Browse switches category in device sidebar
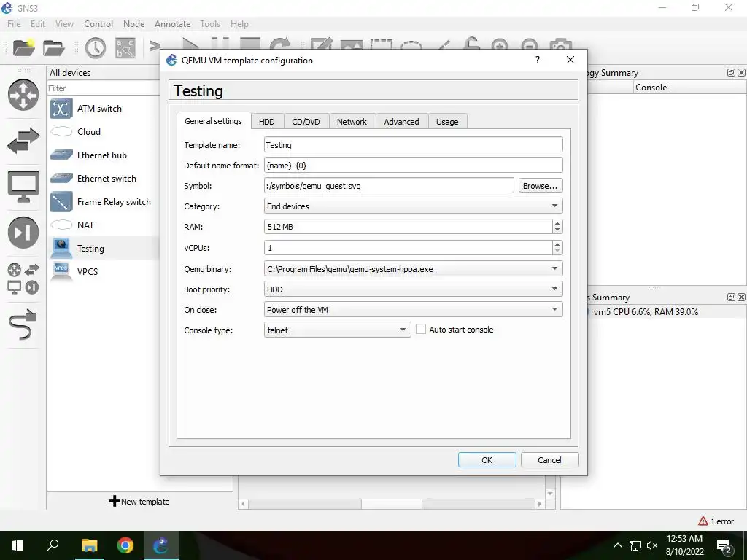The width and height of the screenshot is (747, 560). [x=23, y=141]
